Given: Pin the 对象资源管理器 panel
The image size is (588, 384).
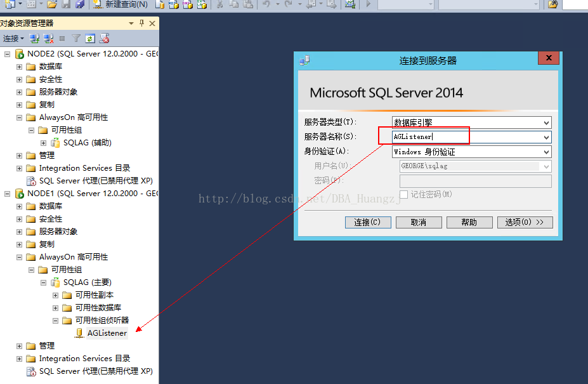Looking at the screenshot, I should click(141, 23).
